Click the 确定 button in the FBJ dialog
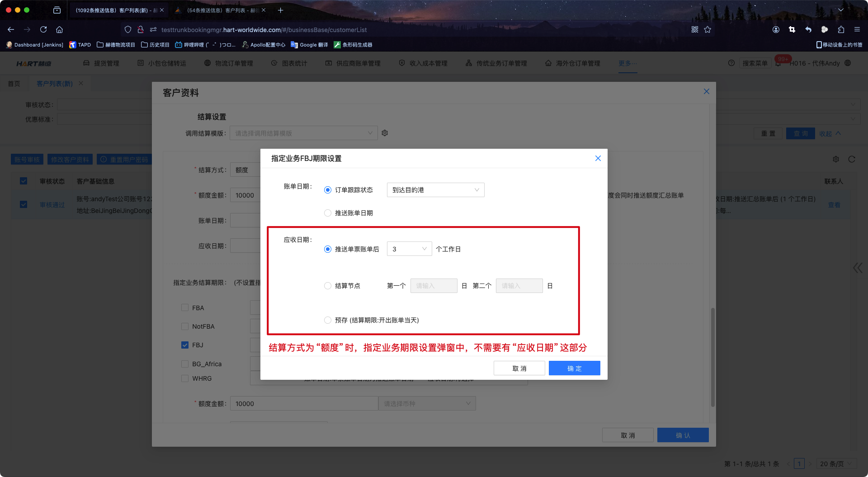 pyautogui.click(x=574, y=368)
